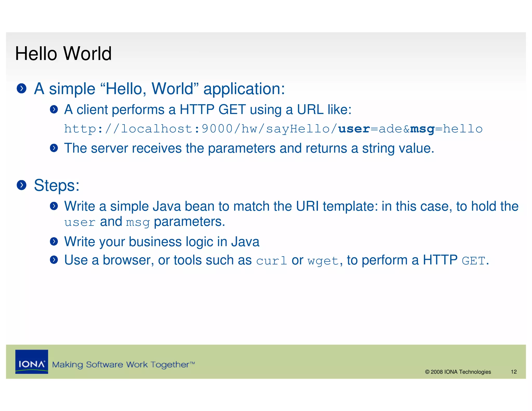Image resolution: width=532 pixels, height=411 pixels.
Task: Click 'Making Software Work Together' tagline
Action: [123, 364]
